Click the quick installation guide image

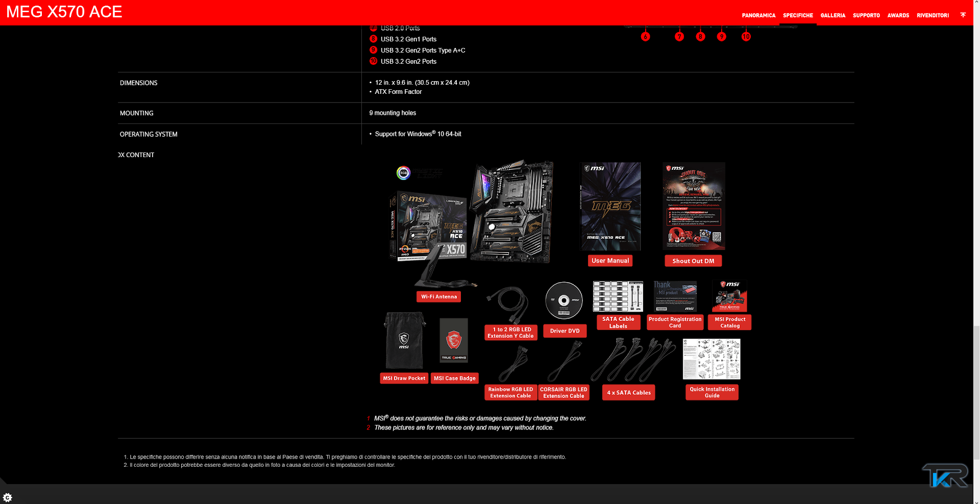coord(712,359)
